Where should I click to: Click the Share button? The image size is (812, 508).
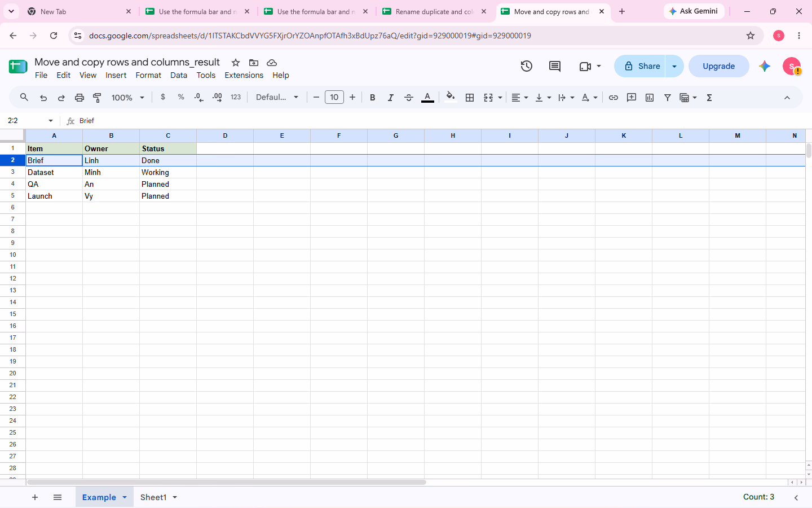tap(640, 66)
